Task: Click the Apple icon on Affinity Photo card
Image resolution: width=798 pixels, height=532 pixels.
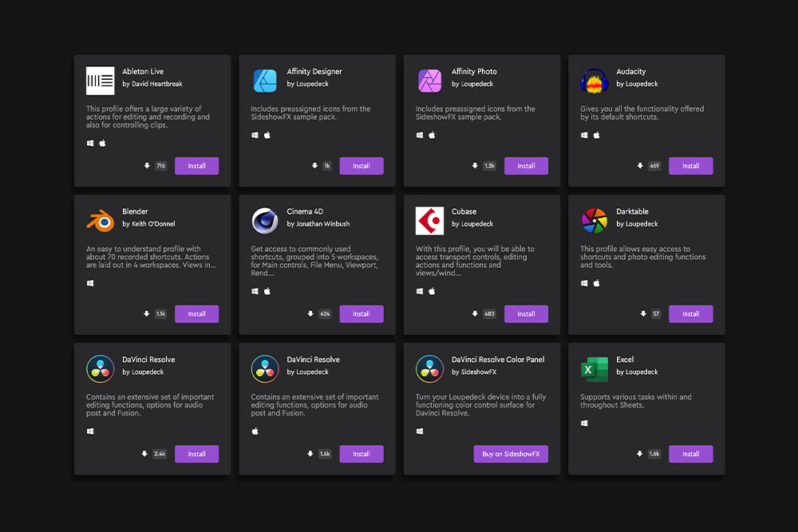Action: (432, 136)
